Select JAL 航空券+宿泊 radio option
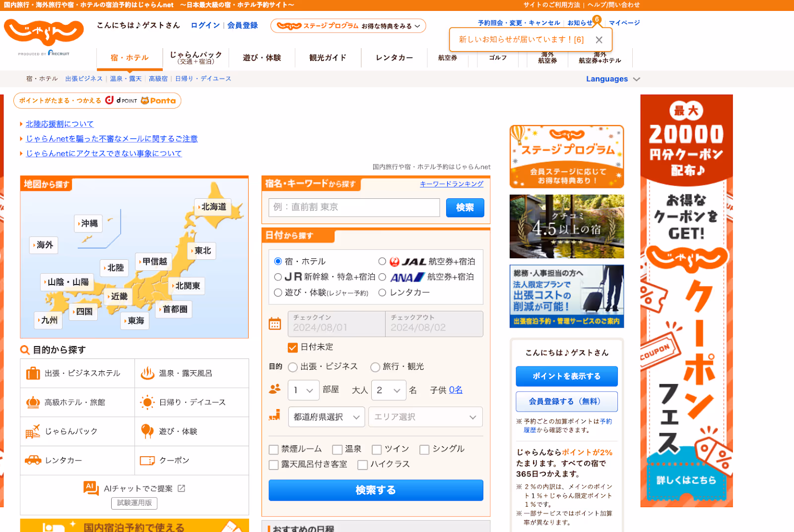The width and height of the screenshot is (794, 532). pos(382,261)
